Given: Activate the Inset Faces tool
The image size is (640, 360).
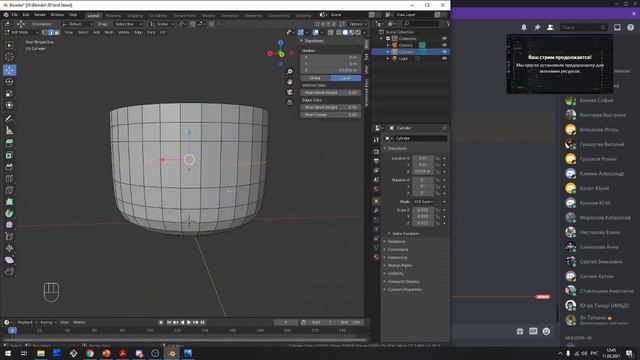Looking at the screenshot, I should click(9, 155).
